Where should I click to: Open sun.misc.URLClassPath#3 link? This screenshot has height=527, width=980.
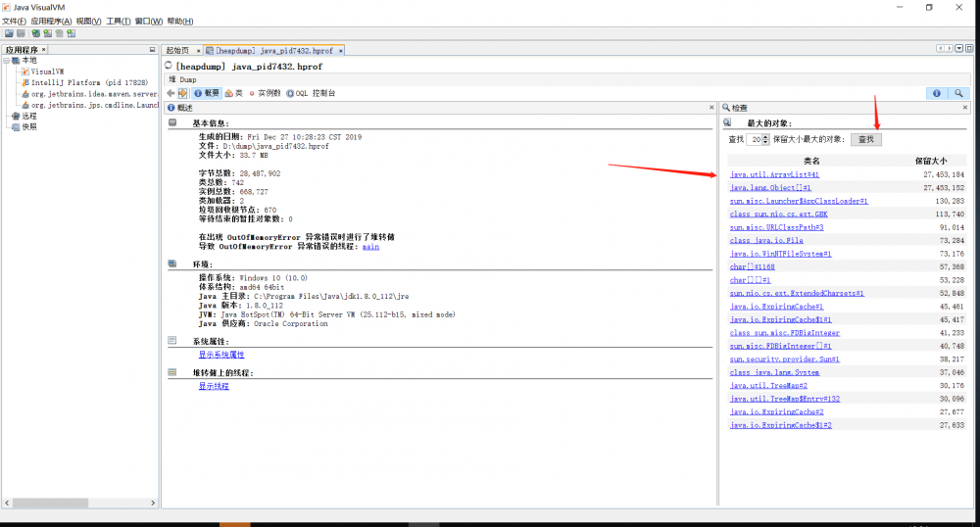click(777, 227)
